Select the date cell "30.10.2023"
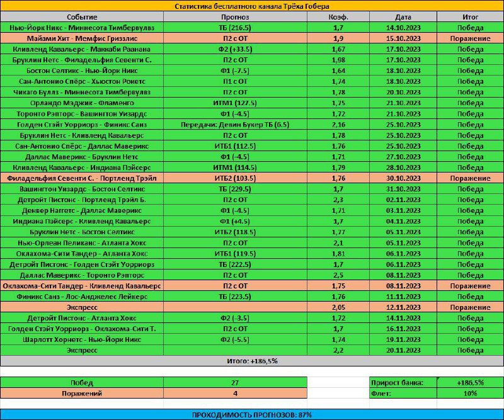Viewport: 504px width, 420px height. [x=403, y=178]
